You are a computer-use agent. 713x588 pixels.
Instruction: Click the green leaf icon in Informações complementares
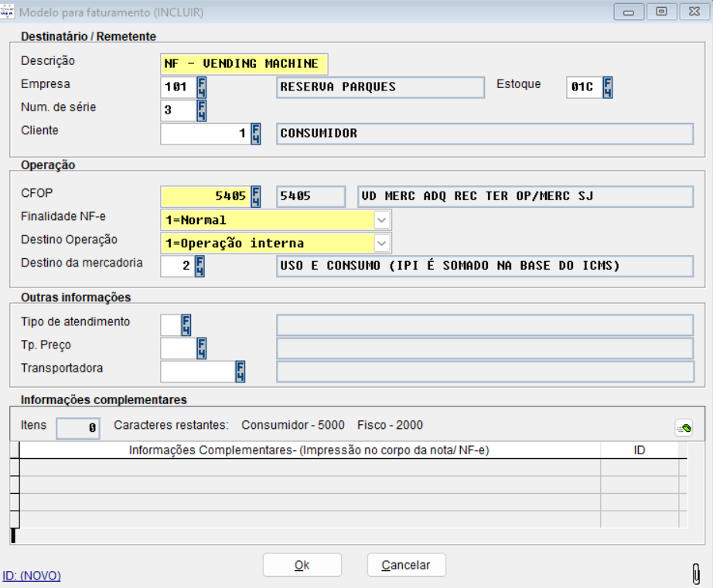(683, 427)
